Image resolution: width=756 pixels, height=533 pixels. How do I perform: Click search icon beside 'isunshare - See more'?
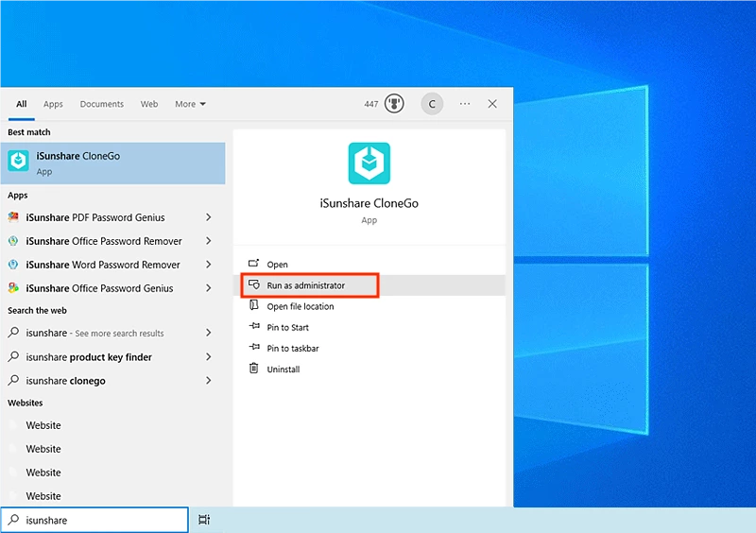[13, 333]
